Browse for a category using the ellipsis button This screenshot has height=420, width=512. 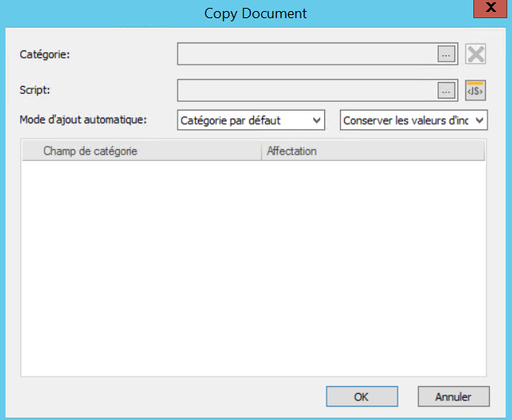point(447,54)
